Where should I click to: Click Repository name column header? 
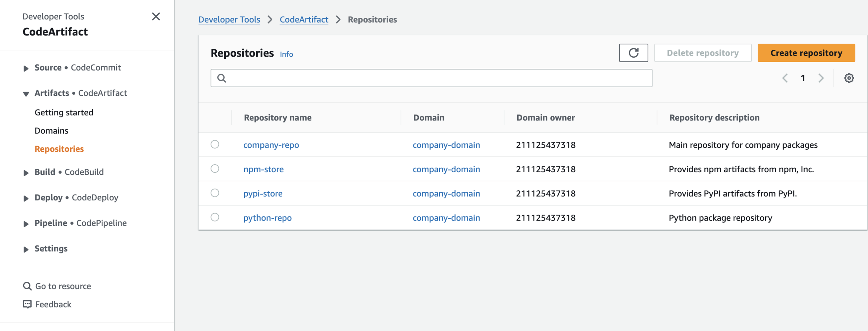pyautogui.click(x=277, y=118)
